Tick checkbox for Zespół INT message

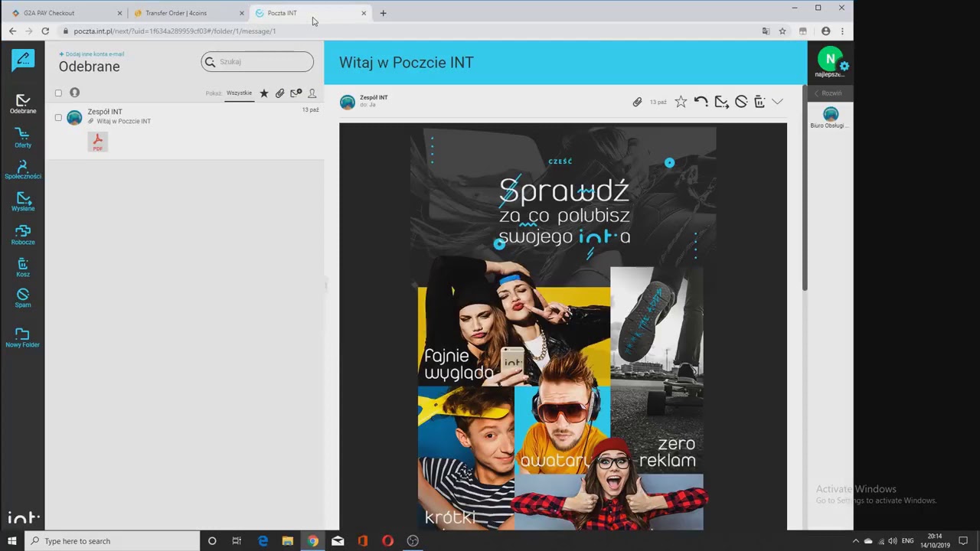coord(58,118)
